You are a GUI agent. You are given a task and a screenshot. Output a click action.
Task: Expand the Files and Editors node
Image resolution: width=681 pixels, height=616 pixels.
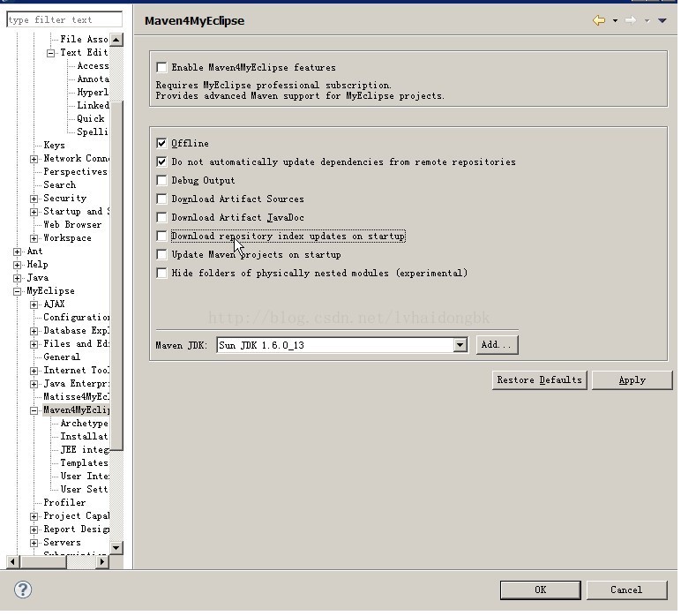34,344
